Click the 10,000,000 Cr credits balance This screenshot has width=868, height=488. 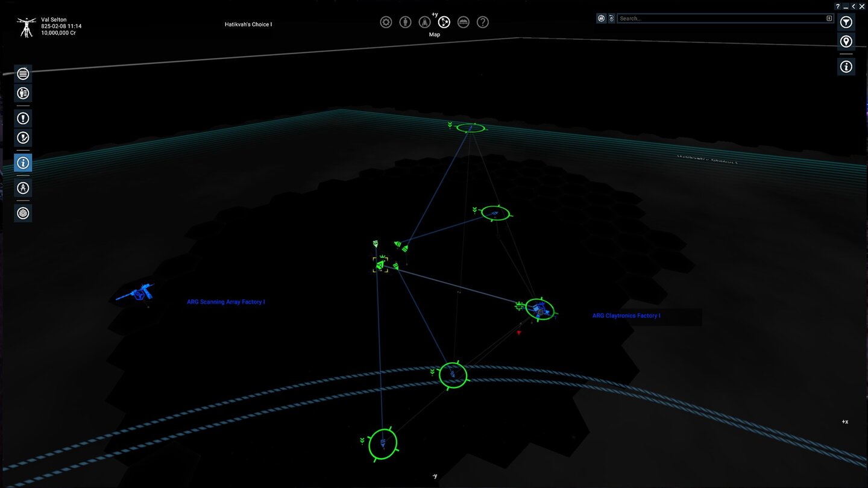pos(58,33)
